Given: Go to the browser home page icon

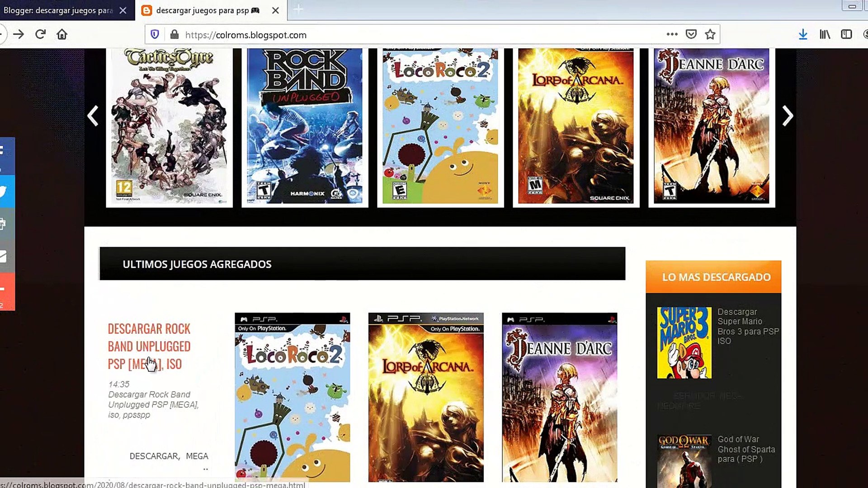Looking at the screenshot, I should click(x=62, y=34).
